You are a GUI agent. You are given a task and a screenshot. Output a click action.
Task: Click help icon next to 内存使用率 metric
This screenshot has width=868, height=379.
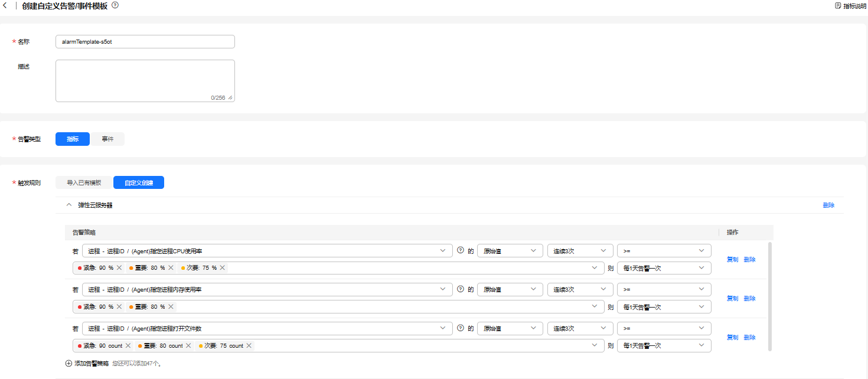[x=461, y=290]
